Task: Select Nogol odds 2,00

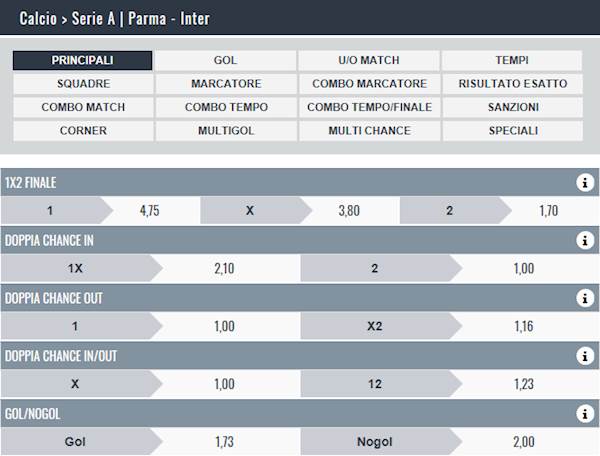Action: click(x=523, y=441)
